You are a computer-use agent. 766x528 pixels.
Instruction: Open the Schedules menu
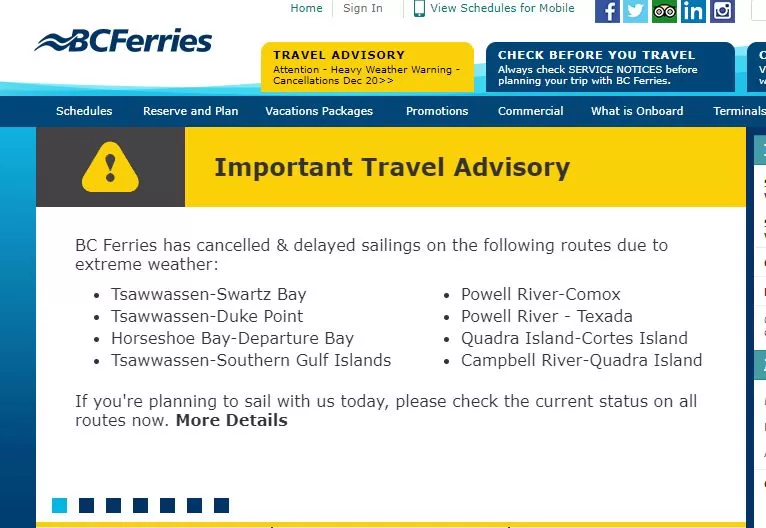pos(84,111)
